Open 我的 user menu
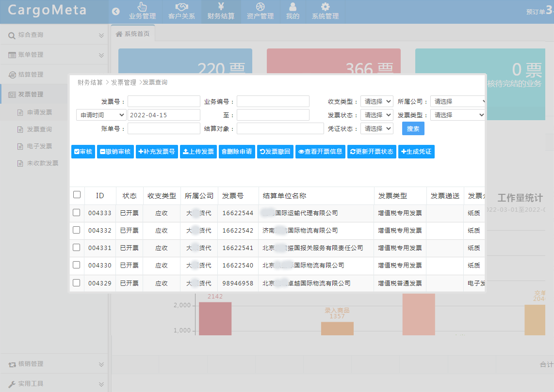 coord(293,12)
